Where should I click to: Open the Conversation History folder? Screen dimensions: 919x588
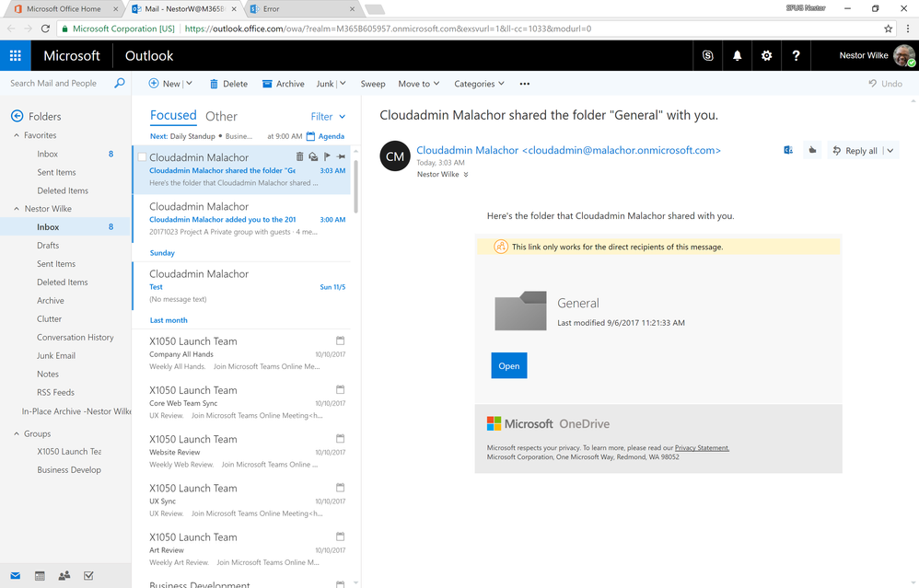75,338
